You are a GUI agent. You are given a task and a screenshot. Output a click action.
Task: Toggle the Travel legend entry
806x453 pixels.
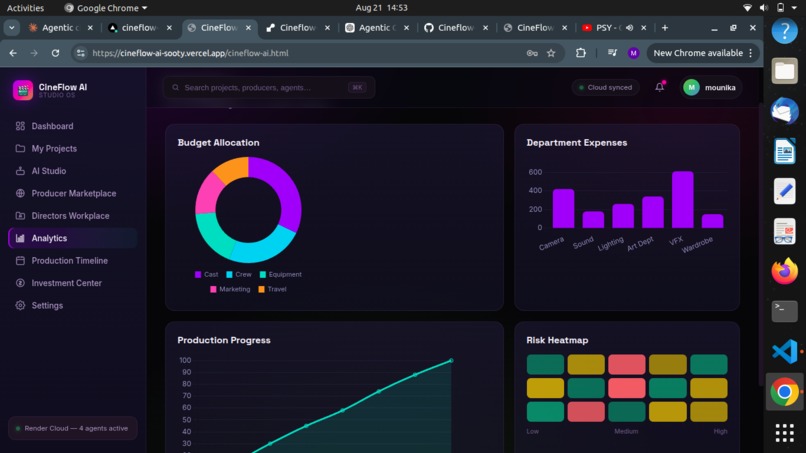(272, 289)
